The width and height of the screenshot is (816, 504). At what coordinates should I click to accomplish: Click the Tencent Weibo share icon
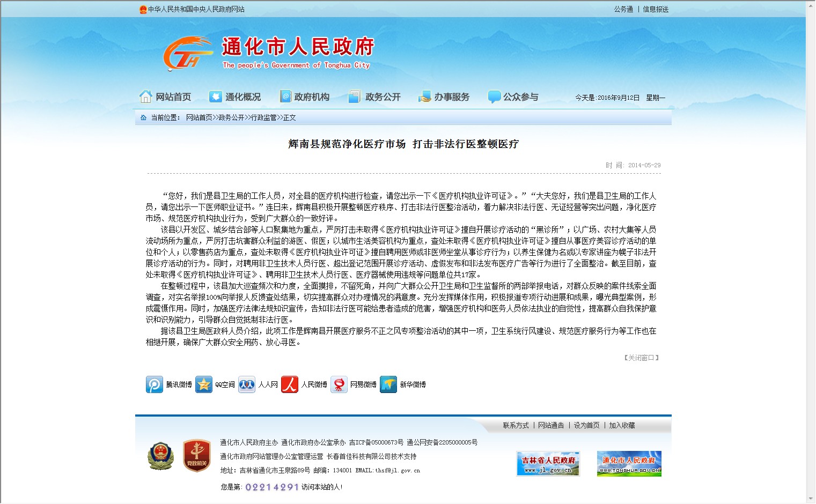155,384
